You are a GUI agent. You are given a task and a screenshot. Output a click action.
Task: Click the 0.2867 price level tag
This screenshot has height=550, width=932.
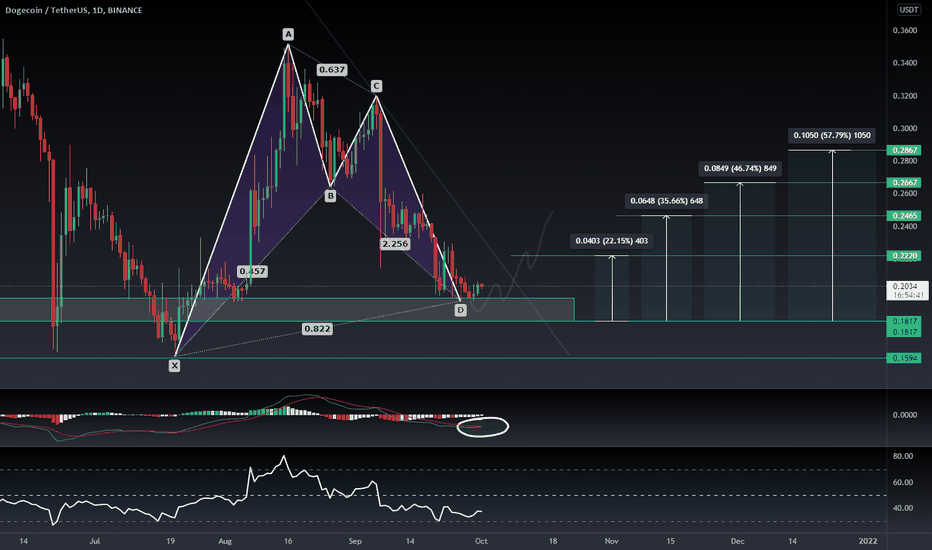904,150
